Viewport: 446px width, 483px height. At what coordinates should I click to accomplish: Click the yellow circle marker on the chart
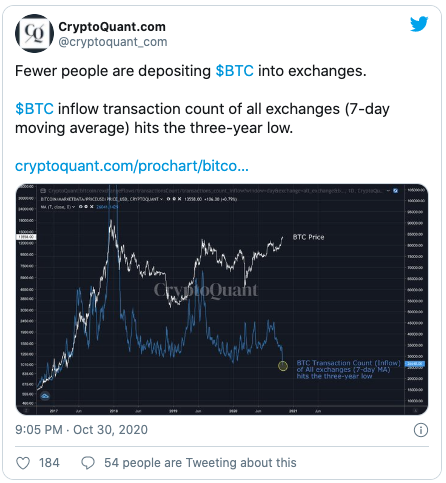coord(283,366)
